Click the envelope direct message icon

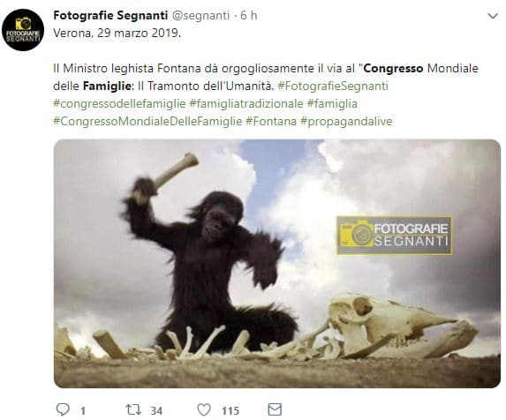pos(275,409)
